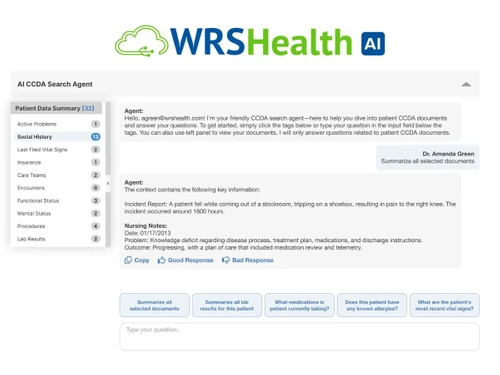
Task: Click What medications is patient taking tag
Action: [299, 305]
